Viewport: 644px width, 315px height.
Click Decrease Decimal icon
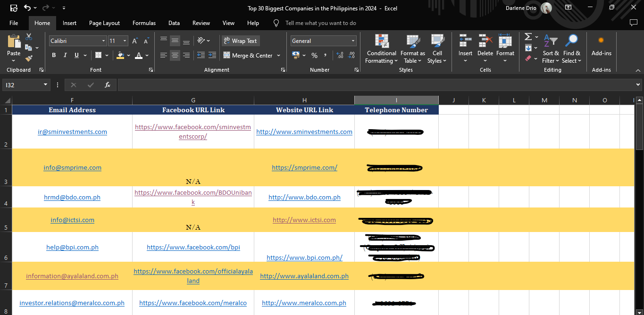click(351, 55)
